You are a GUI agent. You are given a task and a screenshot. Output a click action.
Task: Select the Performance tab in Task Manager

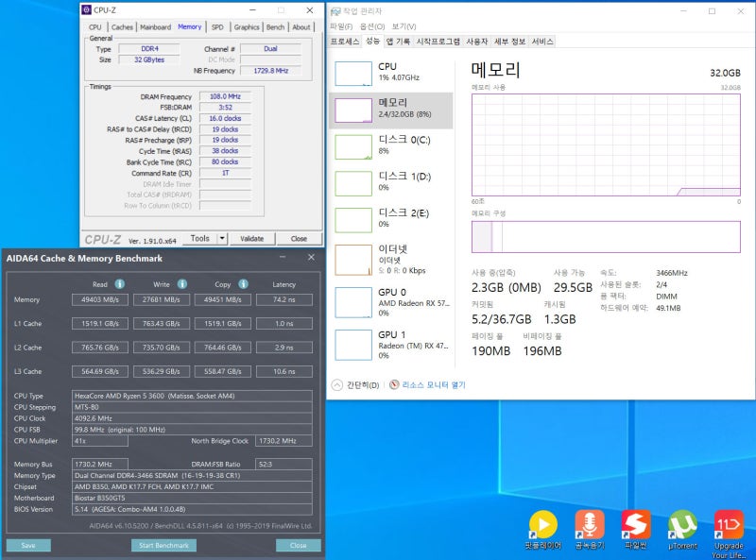click(x=372, y=41)
